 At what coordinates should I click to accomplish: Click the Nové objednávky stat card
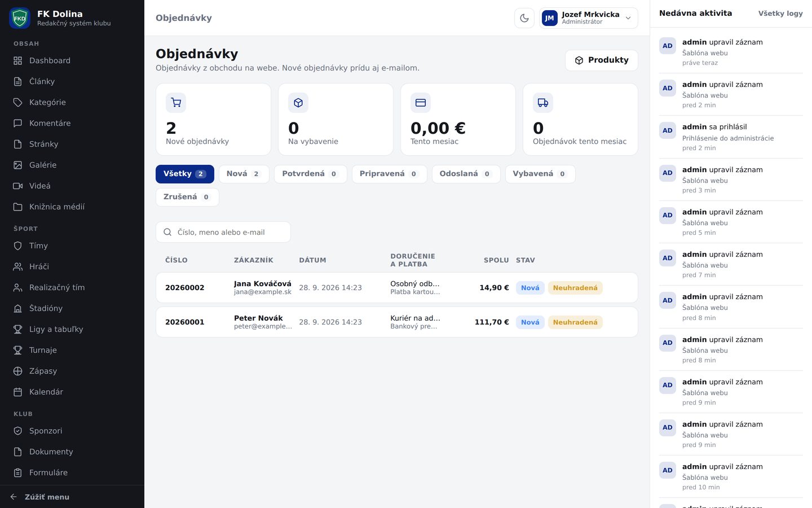(213, 119)
